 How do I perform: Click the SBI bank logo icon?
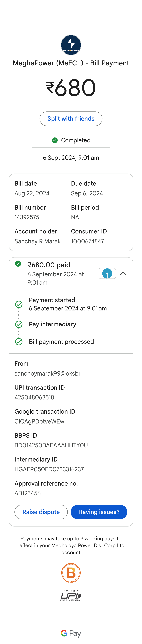pos(107,273)
